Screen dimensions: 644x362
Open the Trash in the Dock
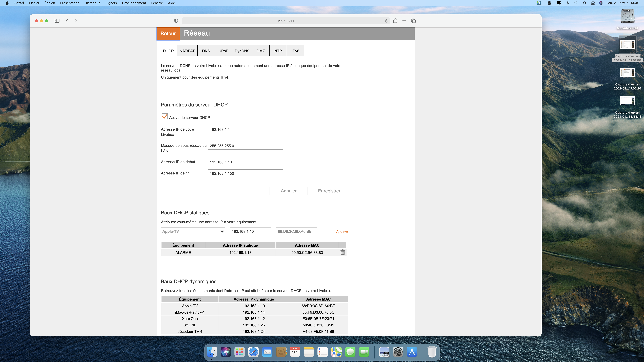point(432,352)
